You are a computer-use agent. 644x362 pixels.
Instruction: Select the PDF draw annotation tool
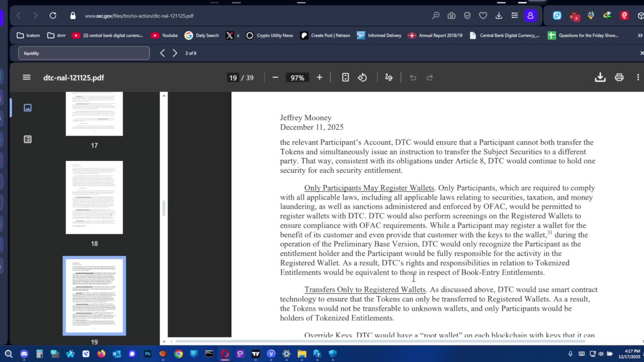[388, 77]
